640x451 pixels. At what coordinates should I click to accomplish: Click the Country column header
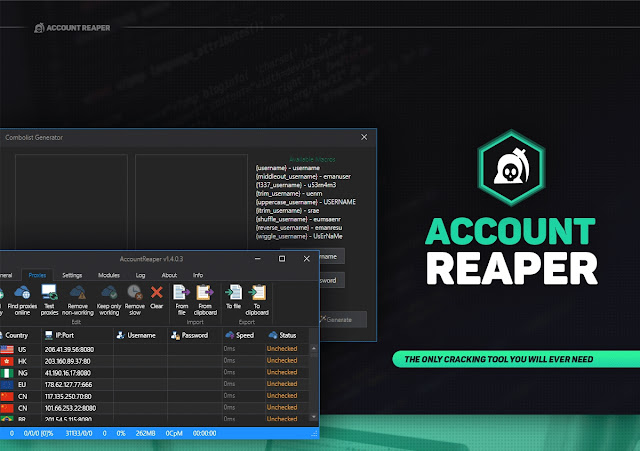click(17, 335)
